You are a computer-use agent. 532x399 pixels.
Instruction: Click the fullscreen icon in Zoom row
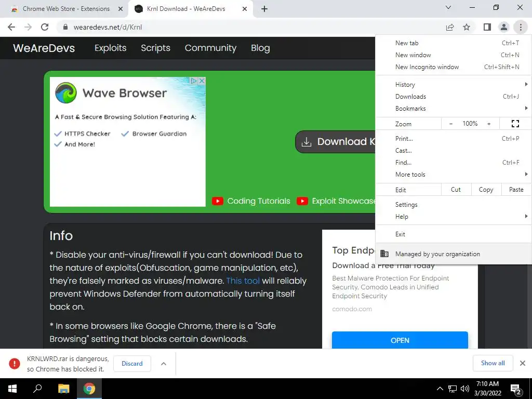click(515, 124)
